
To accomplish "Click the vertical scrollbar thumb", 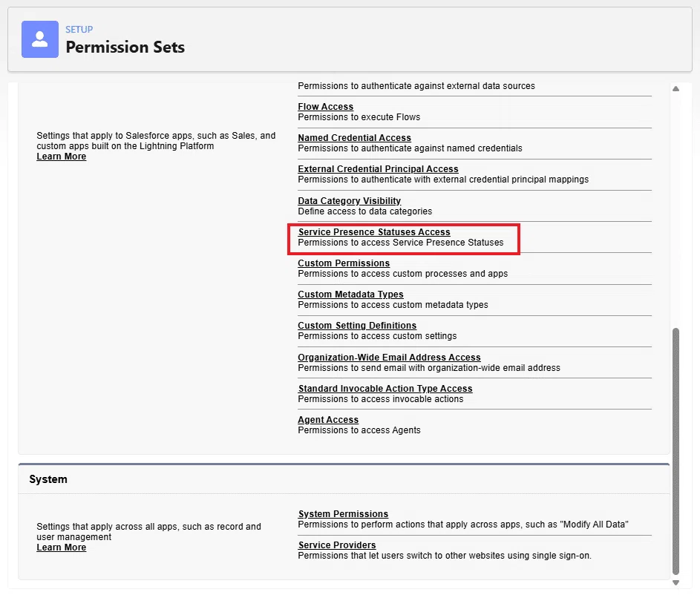I will [x=676, y=451].
